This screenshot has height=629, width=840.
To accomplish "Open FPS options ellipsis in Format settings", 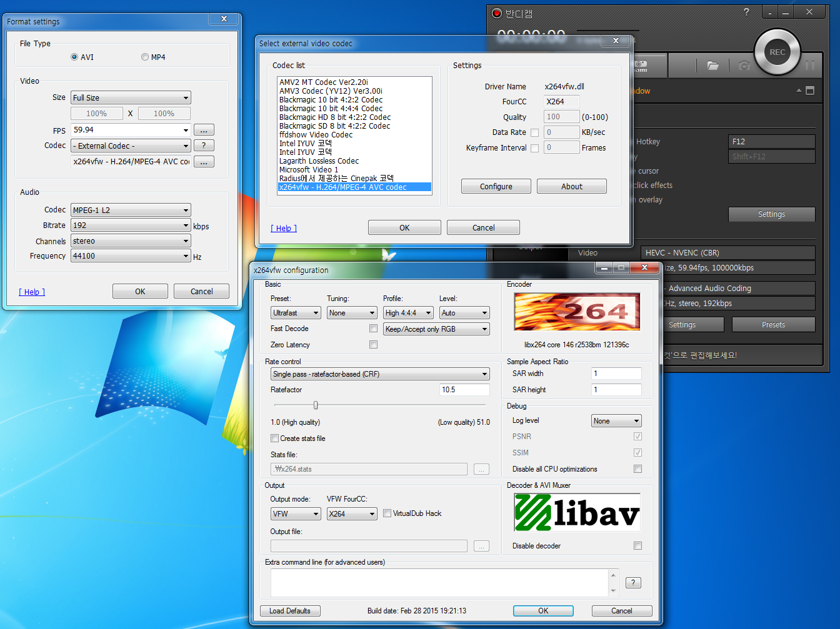I will pos(204,130).
